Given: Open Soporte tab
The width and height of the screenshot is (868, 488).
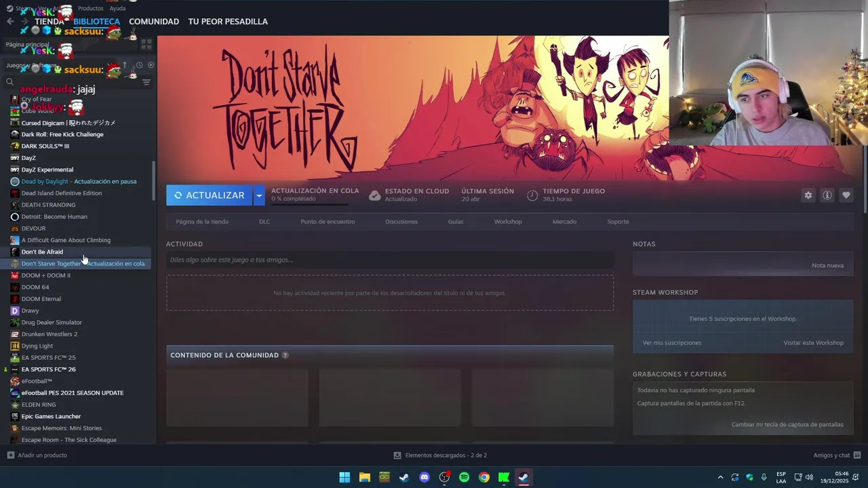Looking at the screenshot, I should (x=618, y=222).
